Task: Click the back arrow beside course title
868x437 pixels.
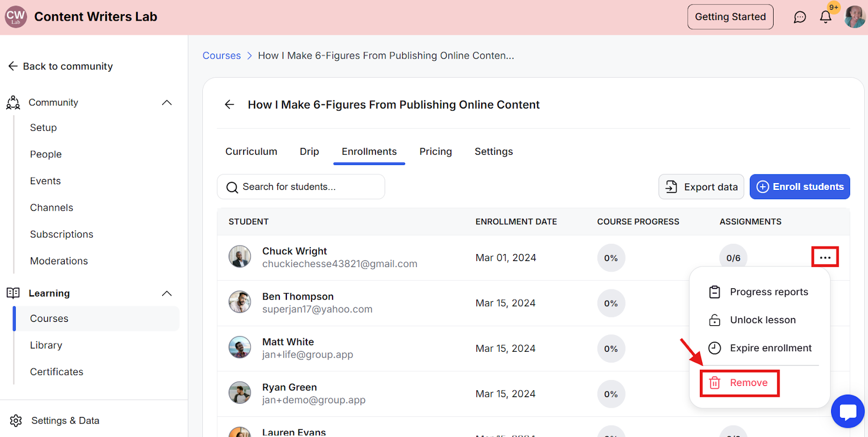Action: (x=229, y=105)
